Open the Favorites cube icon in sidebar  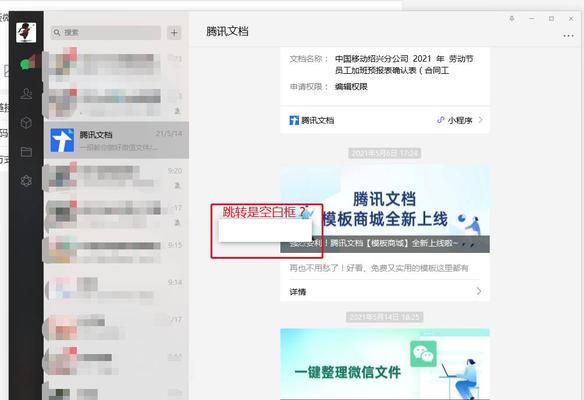coord(26,123)
